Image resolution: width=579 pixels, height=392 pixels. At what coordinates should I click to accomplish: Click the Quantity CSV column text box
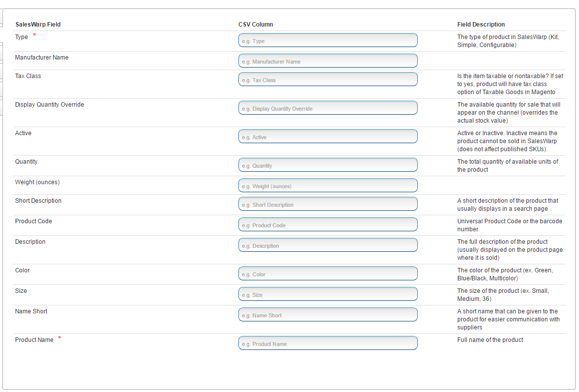(328, 165)
